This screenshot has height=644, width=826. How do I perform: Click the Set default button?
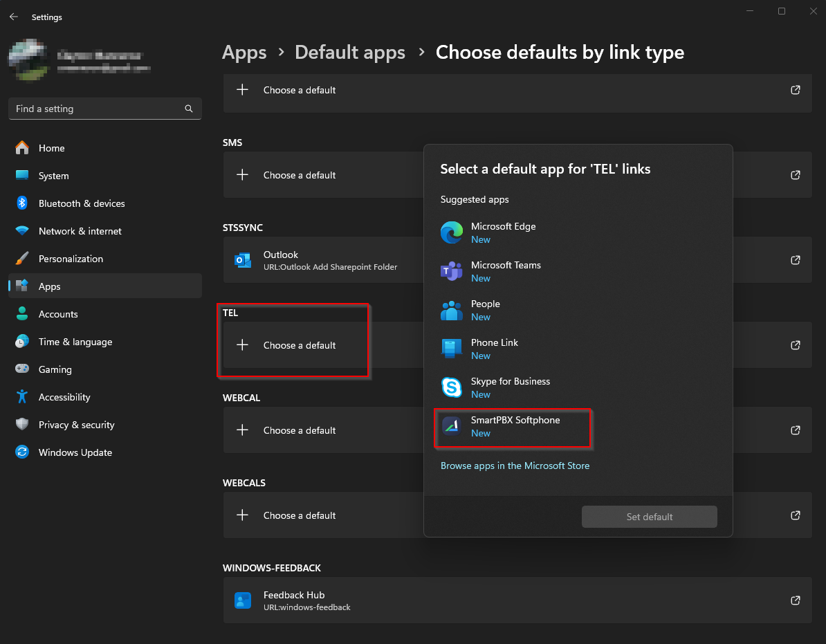point(649,517)
